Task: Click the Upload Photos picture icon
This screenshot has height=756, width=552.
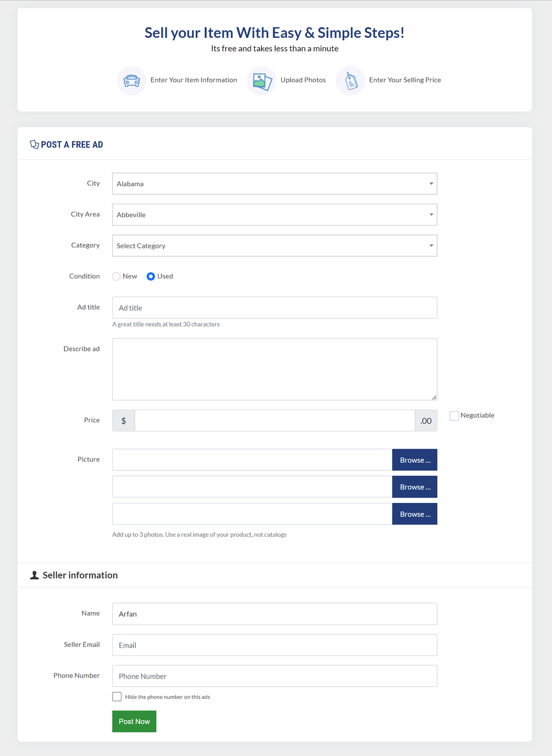Action: tap(262, 81)
